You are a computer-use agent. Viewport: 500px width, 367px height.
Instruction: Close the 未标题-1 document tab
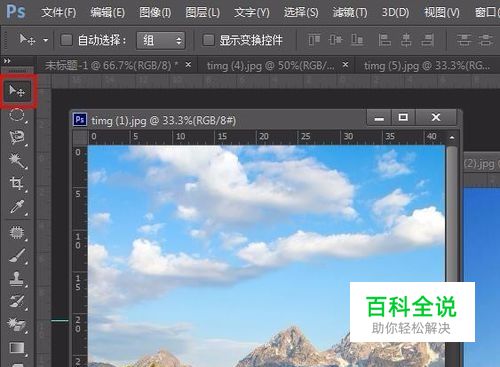(188, 65)
